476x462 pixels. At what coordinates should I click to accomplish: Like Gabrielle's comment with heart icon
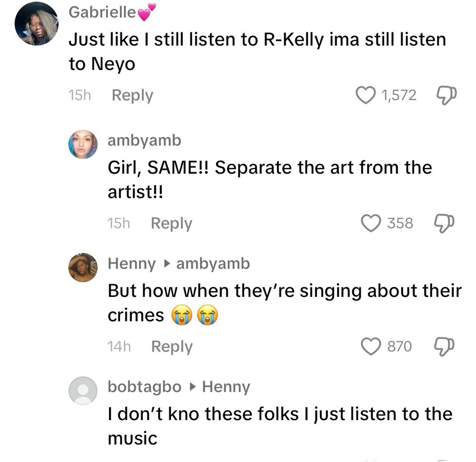366,95
